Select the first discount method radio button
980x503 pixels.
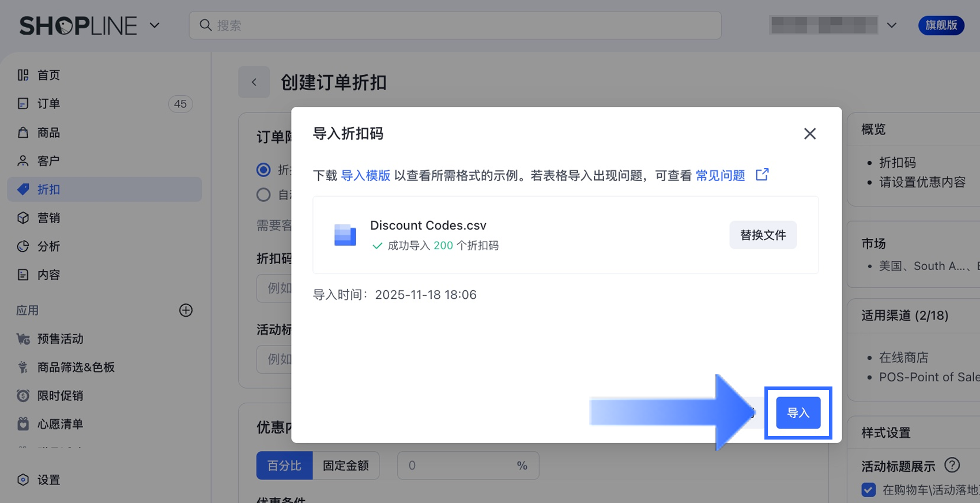point(263,170)
